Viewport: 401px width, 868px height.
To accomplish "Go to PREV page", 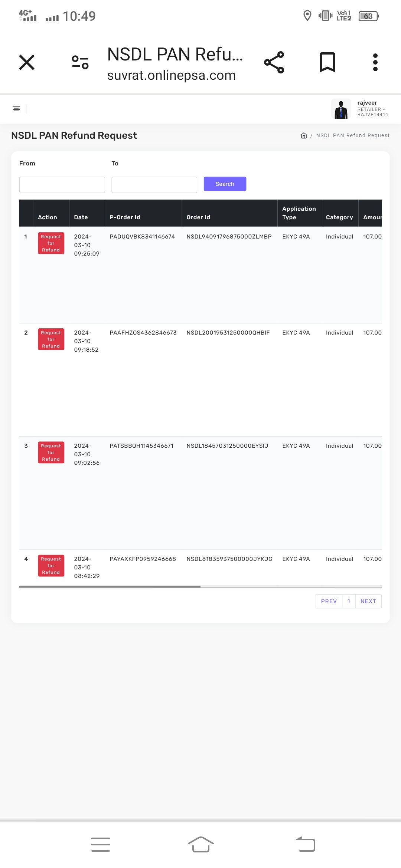I will pyautogui.click(x=329, y=601).
